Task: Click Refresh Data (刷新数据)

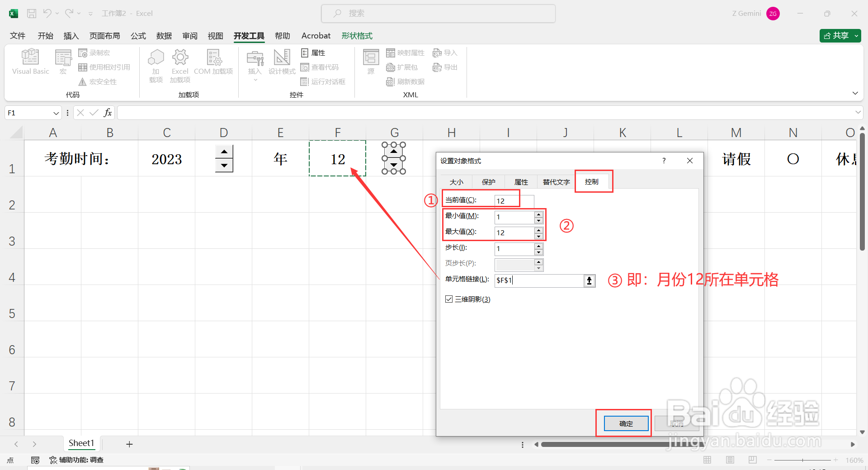Action: [x=405, y=82]
